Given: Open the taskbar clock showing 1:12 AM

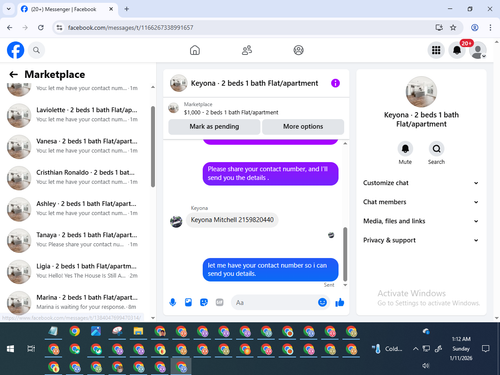Looking at the screenshot, I should coord(461,349).
